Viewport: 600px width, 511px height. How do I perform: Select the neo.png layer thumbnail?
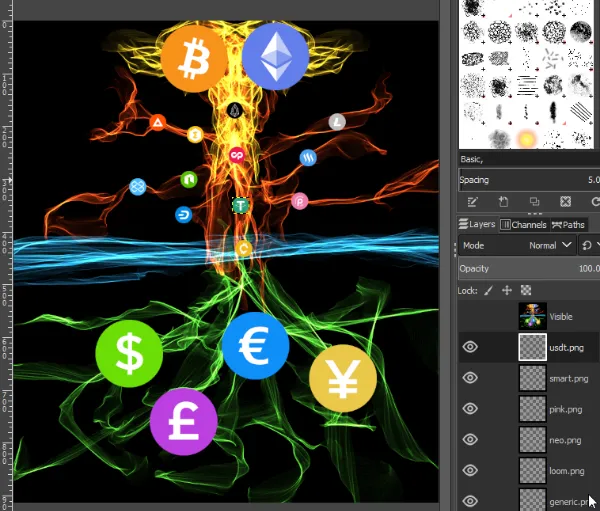point(533,439)
